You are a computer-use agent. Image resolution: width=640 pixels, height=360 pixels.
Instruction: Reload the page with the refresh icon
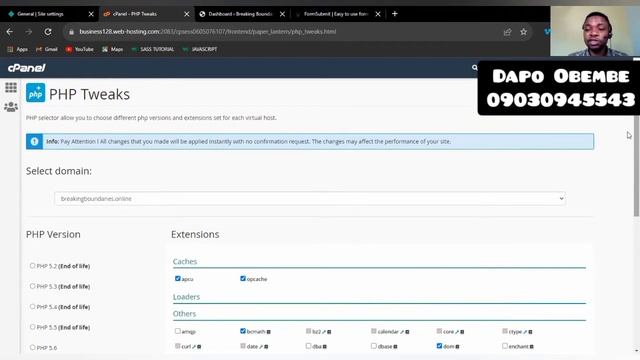click(48, 32)
